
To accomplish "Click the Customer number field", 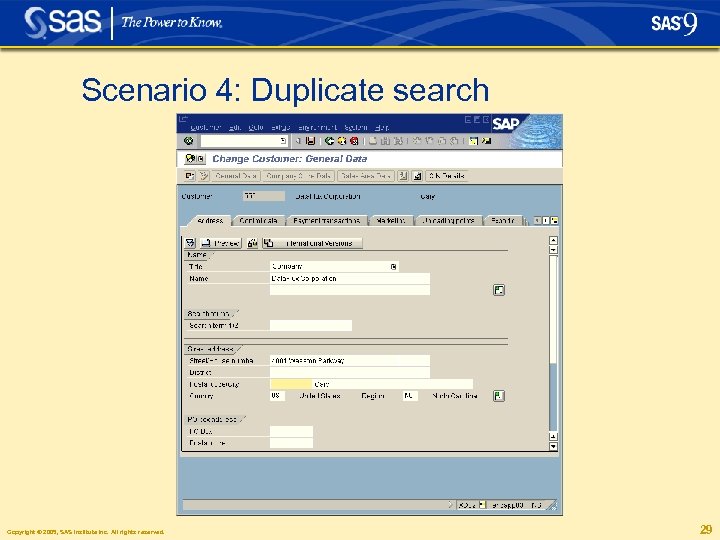I will (264, 196).
